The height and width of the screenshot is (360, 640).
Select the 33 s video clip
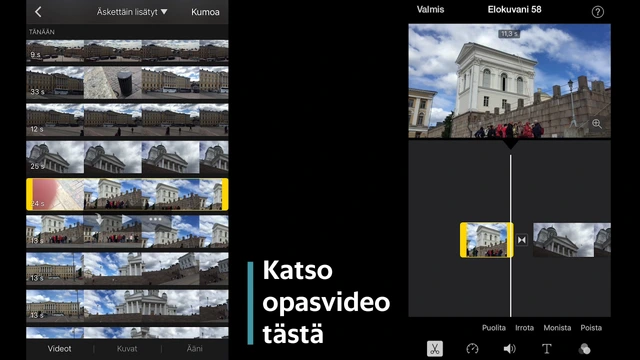(x=127, y=83)
